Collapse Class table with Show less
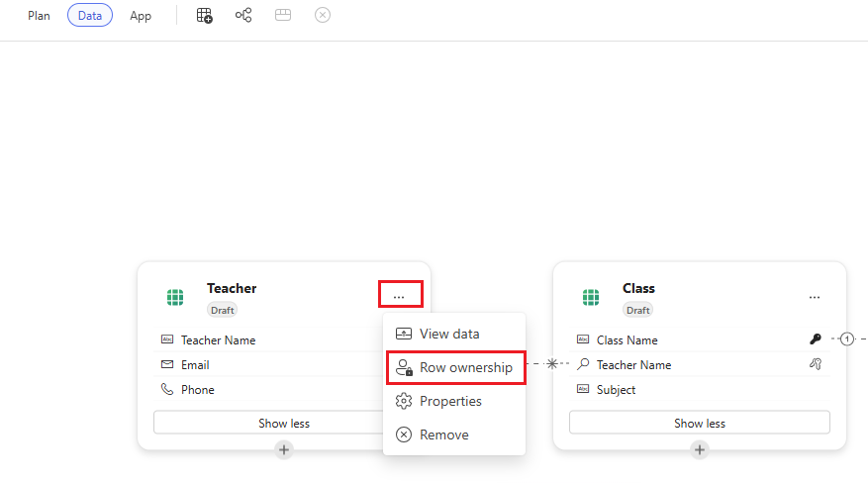 (x=699, y=424)
